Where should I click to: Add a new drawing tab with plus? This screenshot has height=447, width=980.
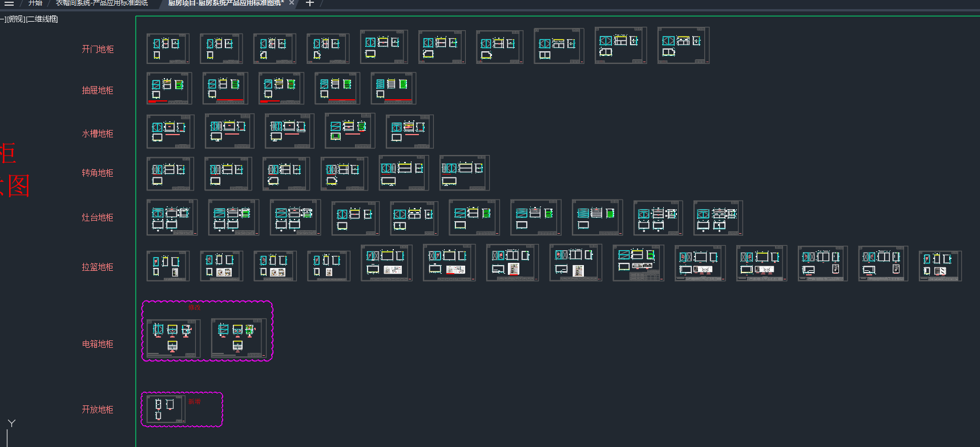pos(310,3)
